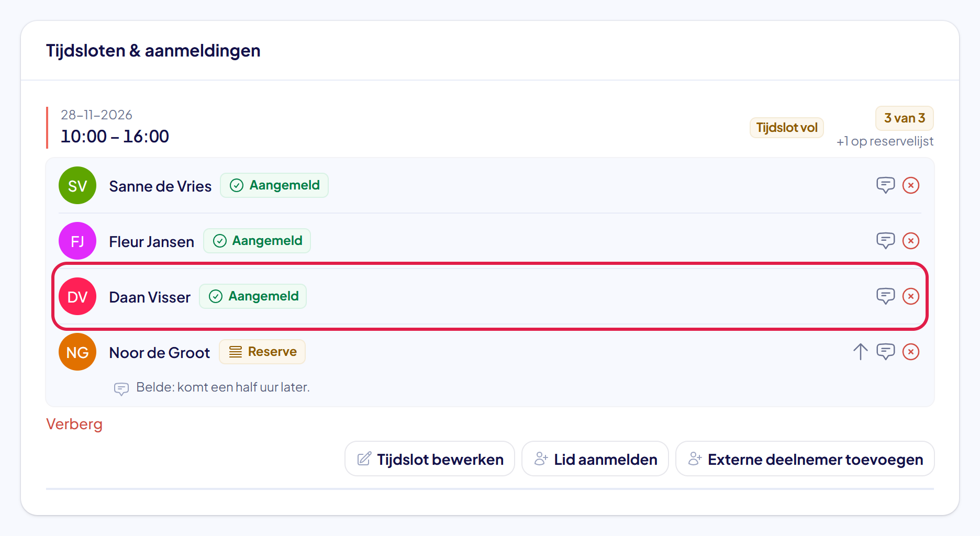Promote Noor de Groot with up arrow
980x536 pixels.
(x=860, y=352)
